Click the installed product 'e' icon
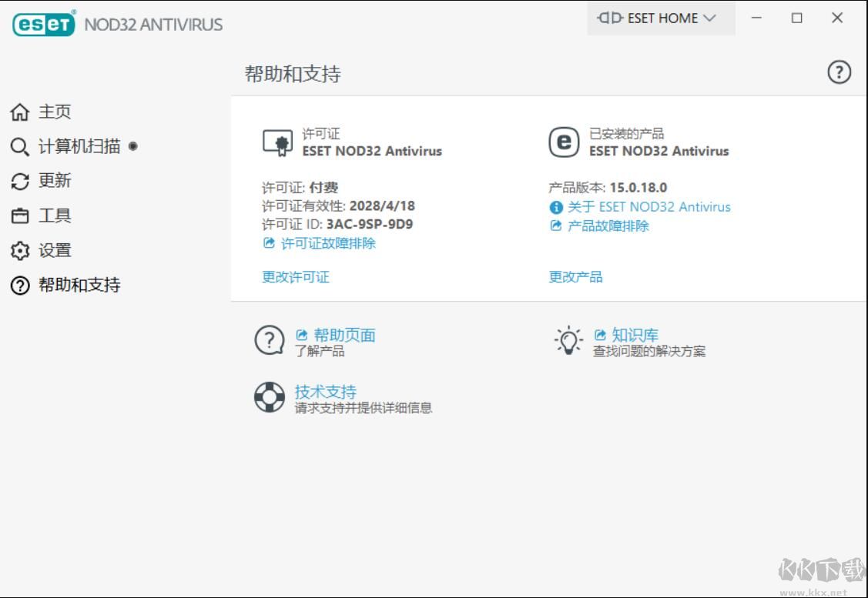This screenshot has height=598, width=868. click(x=565, y=141)
